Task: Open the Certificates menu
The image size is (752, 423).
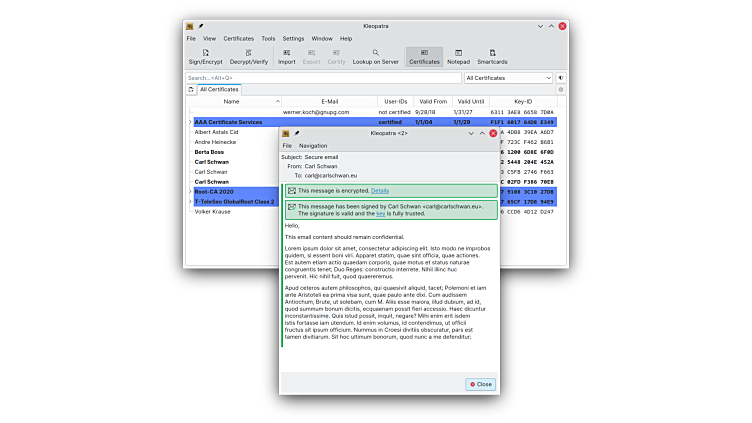Action: tap(238, 38)
